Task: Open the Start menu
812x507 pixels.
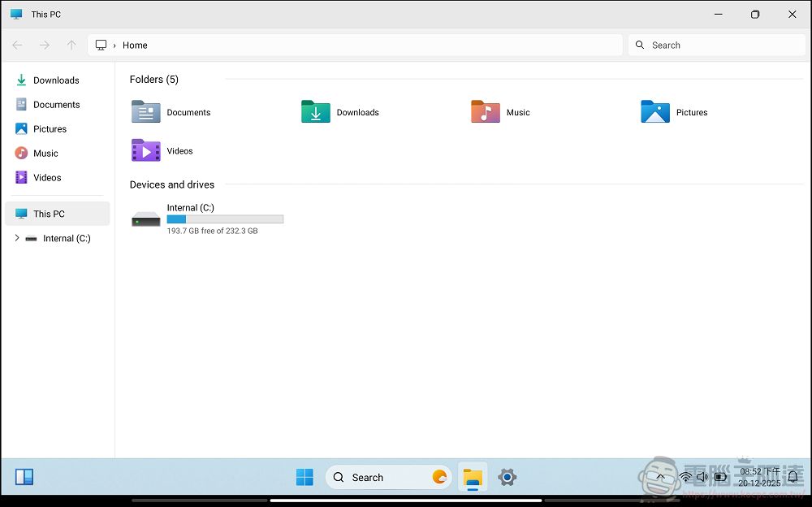Action: [304, 477]
